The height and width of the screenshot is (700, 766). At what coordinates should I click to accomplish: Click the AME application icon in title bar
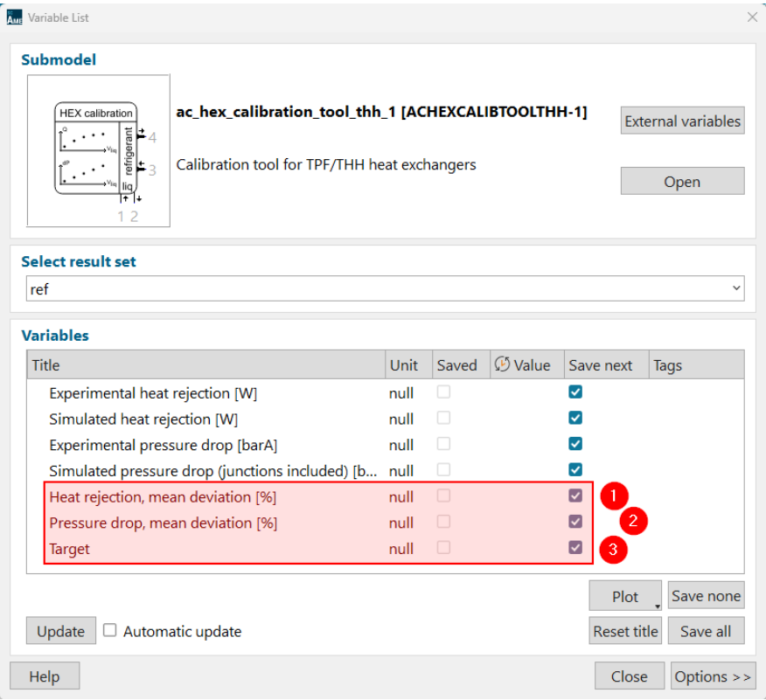coord(14,17)
